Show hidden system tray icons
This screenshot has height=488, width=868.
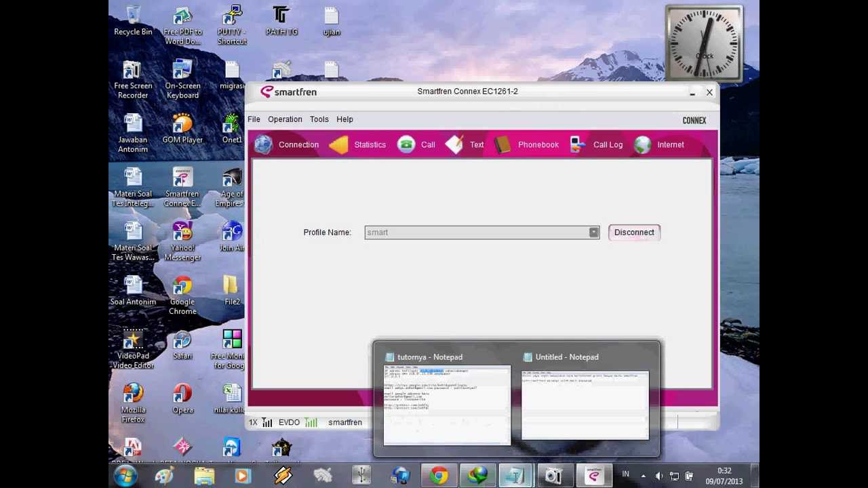[643, 476]
